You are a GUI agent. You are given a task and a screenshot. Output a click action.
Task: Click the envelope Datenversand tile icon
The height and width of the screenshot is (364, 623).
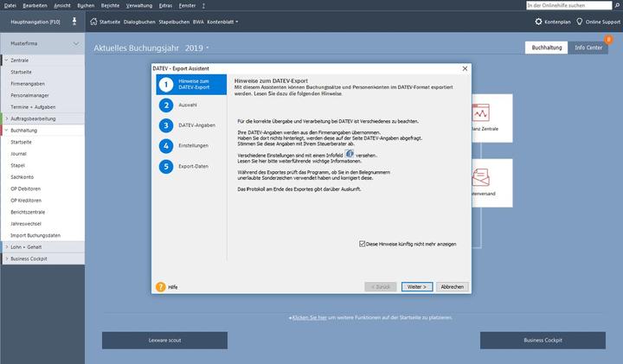pos(481,177)
